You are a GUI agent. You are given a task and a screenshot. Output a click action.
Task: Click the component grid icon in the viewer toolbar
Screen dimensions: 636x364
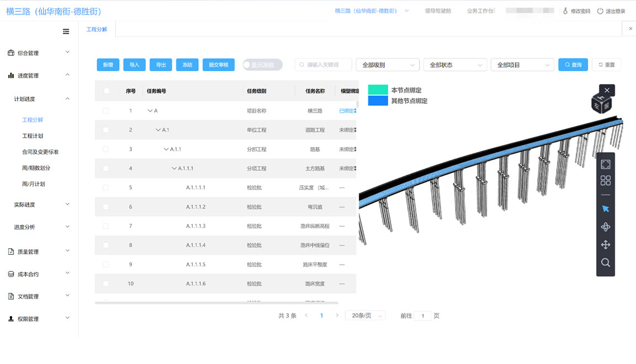(x=605, y=180)
